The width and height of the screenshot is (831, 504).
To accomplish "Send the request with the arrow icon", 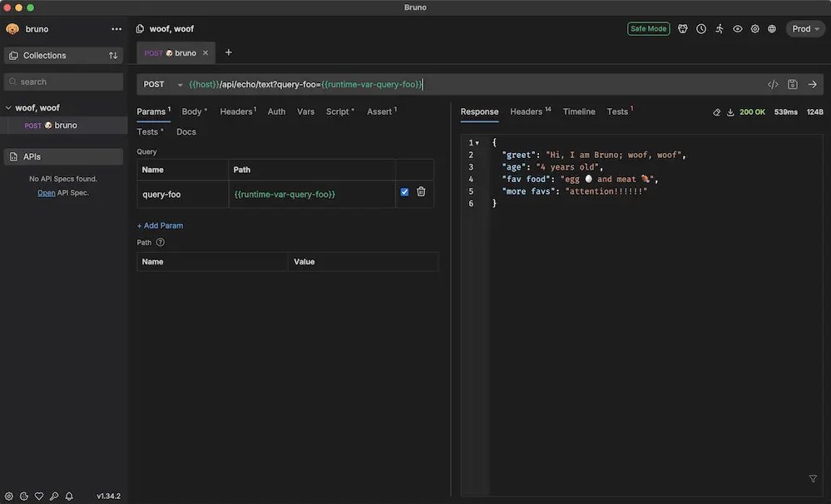I will (x=812, y=84).
